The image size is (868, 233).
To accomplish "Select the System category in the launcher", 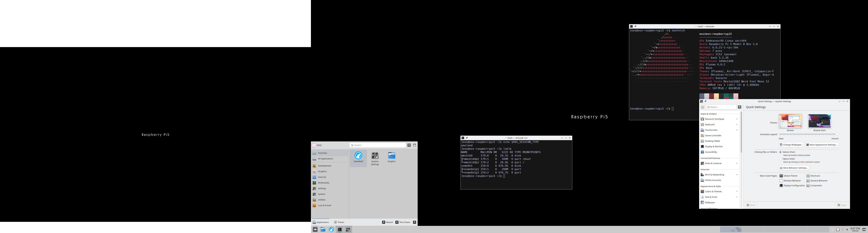I will point(330,194).
